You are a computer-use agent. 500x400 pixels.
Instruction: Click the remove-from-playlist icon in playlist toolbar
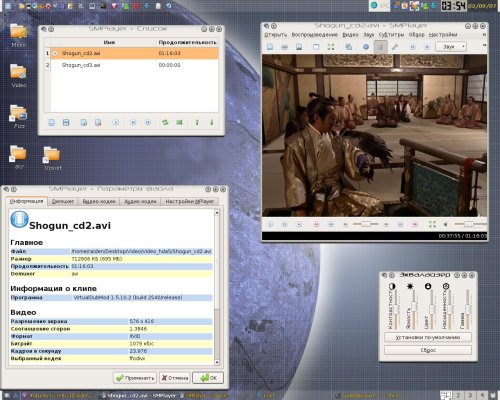click(98, 122)
